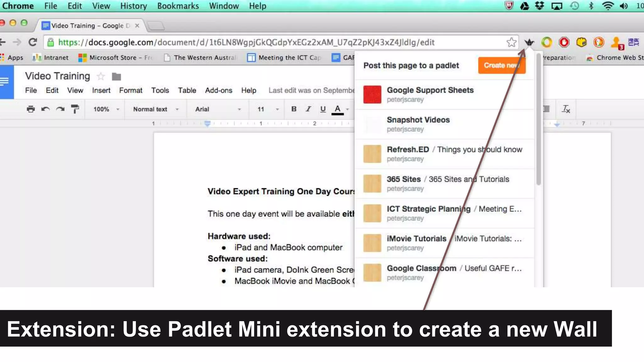Open the Normal text style dropdown
The width and height of the screenshot is (644, 362).
tap(156, 109)
